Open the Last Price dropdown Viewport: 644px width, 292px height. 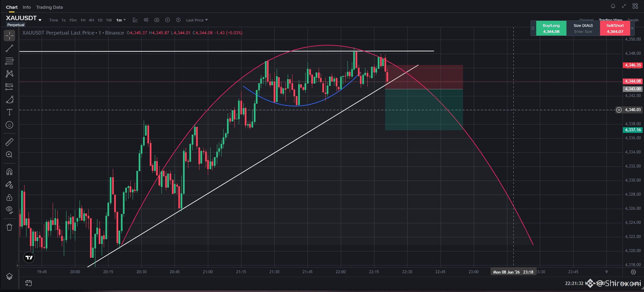click(x=197, y=20)
